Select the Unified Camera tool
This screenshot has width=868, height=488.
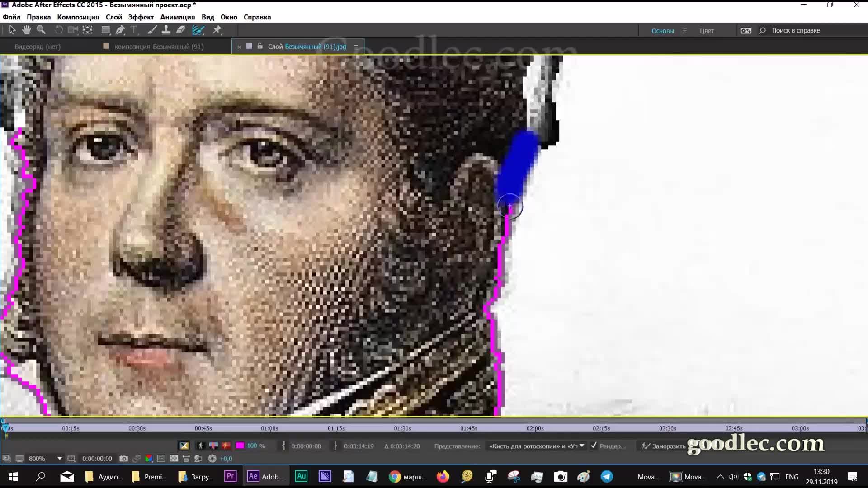(x=73, y=30)
